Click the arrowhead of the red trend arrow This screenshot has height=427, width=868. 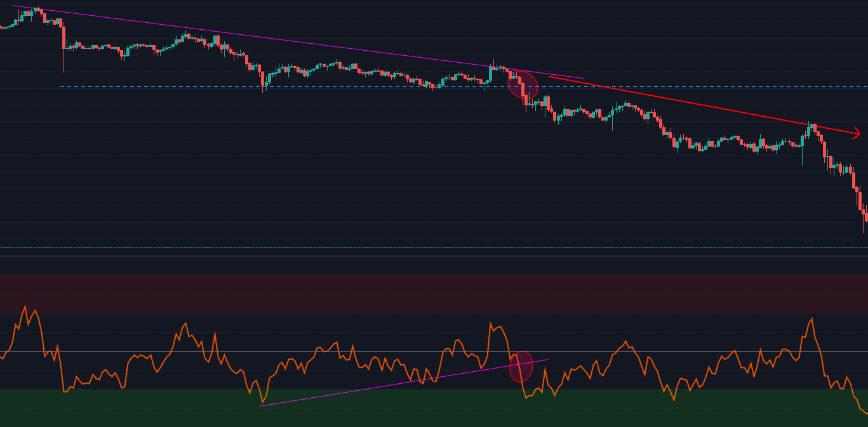(x=857, y=133)
